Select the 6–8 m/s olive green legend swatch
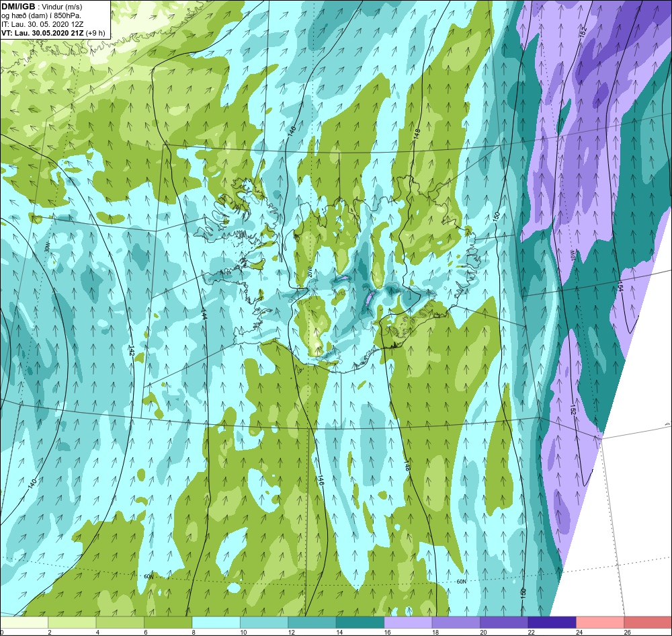Image resolution: width=672 pixels, height=636 pixels. [x=168, y=622]
